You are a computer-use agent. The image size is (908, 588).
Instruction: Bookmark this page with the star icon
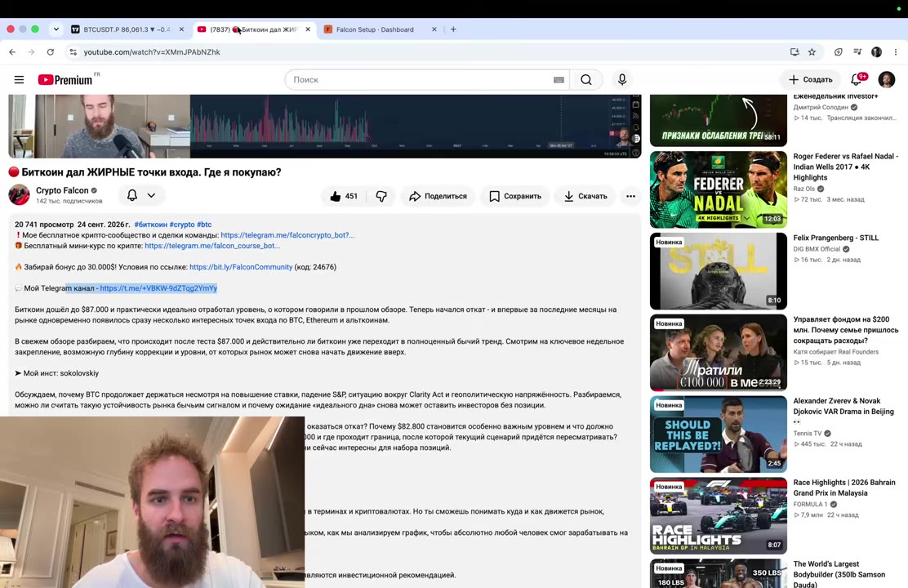point(812,52)
